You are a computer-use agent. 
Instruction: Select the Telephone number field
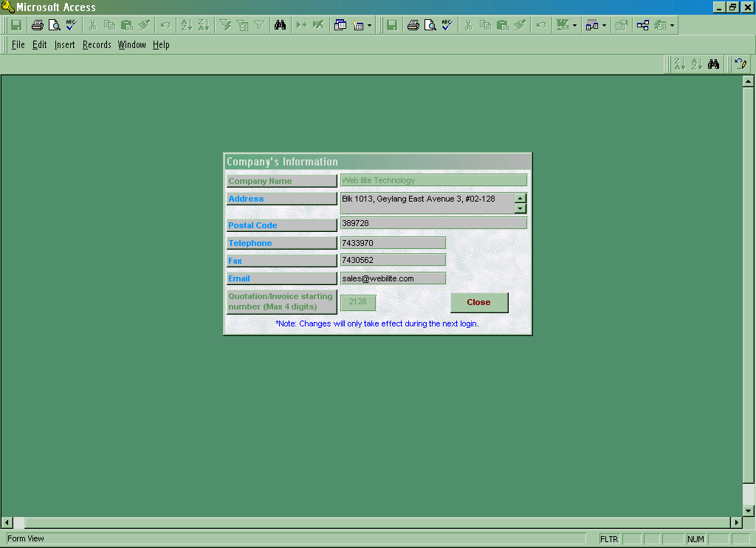[393, 243]
